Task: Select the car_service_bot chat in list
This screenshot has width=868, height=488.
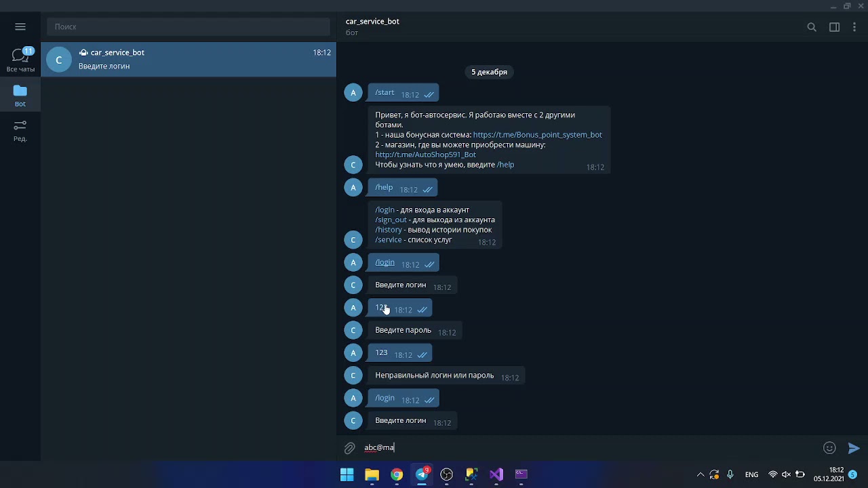Action: [189, 59]
